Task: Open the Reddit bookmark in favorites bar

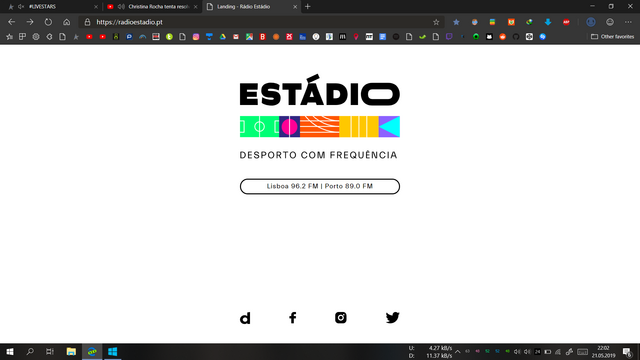Action: tap(502, 37)
